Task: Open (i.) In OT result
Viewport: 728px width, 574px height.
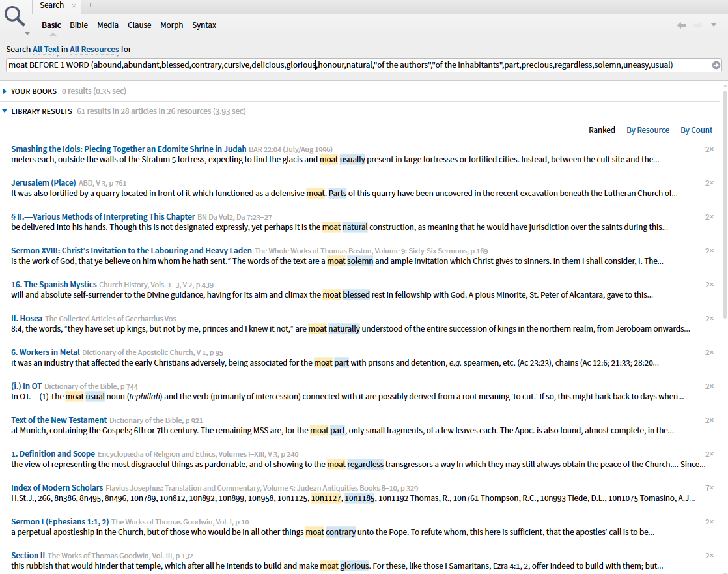Action: 27,386
